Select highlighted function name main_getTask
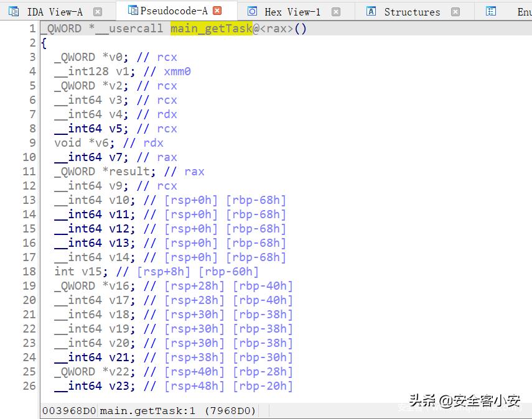The height and width of the screenshot is (419, 532). coord(212,29)
